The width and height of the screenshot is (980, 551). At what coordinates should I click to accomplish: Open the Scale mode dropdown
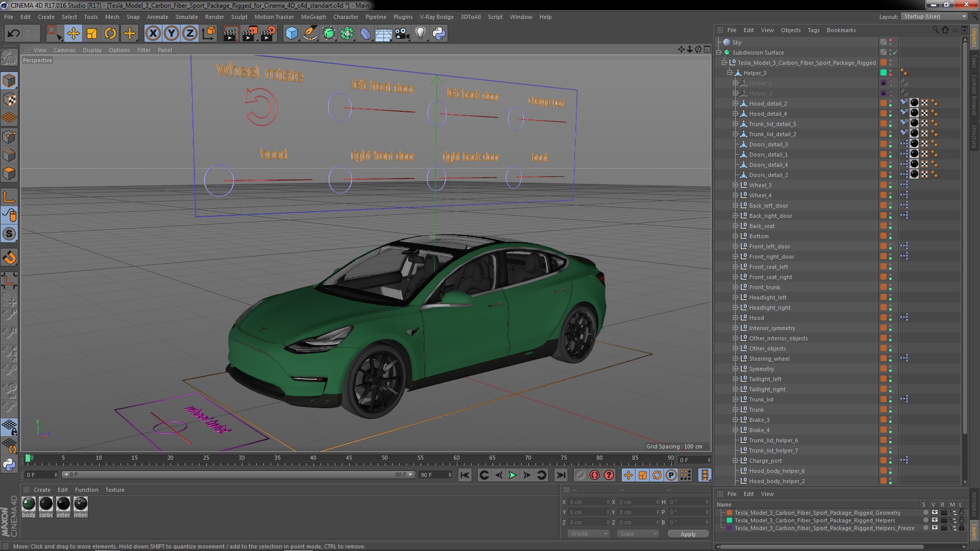pyautogui.click(x=638, y=534)
